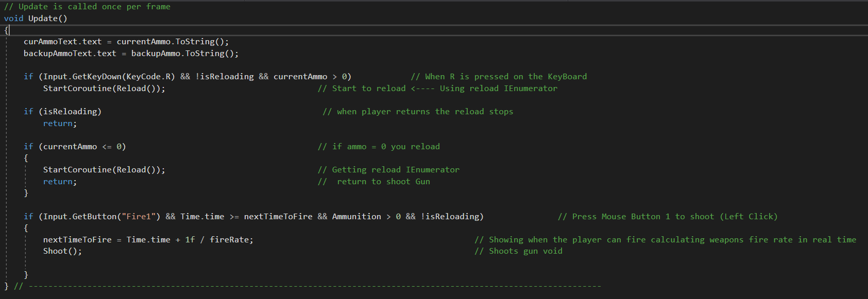
Task: Click the if (isReloading) statement
Action: point(62,112)
